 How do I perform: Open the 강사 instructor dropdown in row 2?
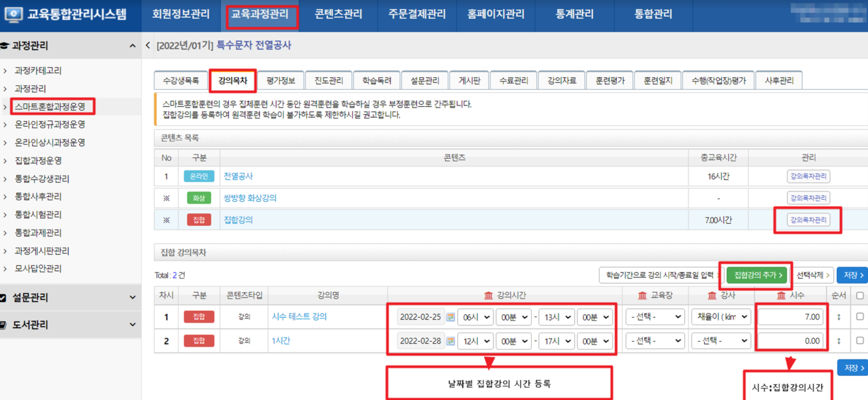720,341
